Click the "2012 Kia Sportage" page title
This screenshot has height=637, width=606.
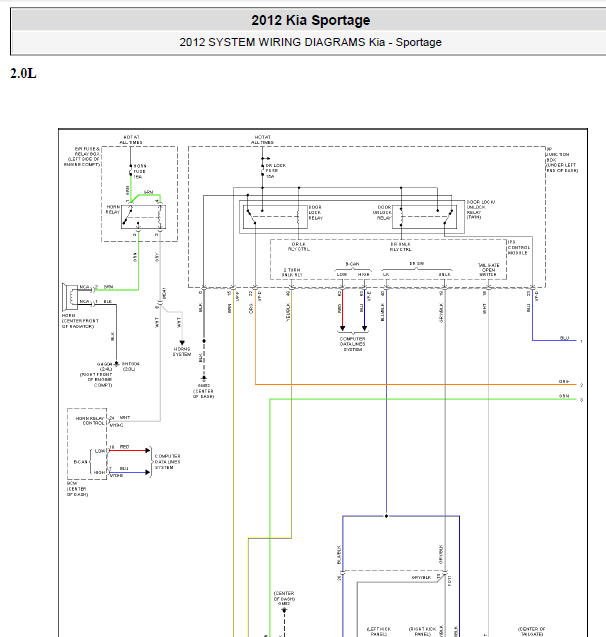pos(310,20)
